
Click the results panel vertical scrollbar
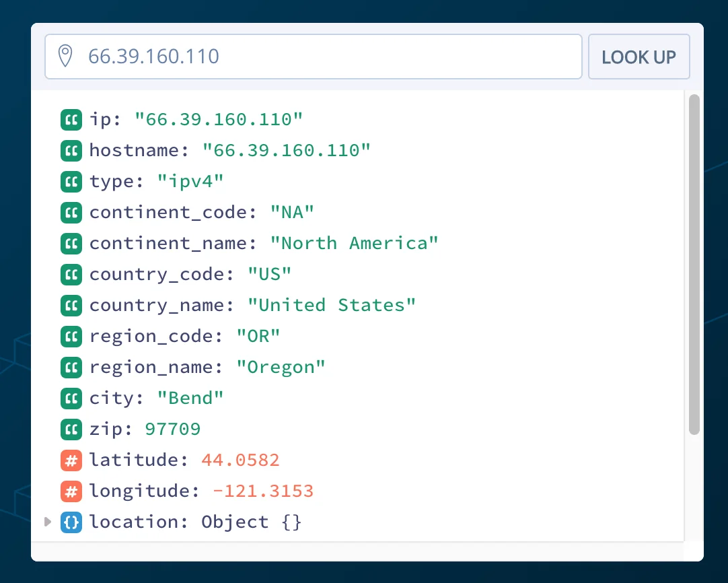coord(694,265)
